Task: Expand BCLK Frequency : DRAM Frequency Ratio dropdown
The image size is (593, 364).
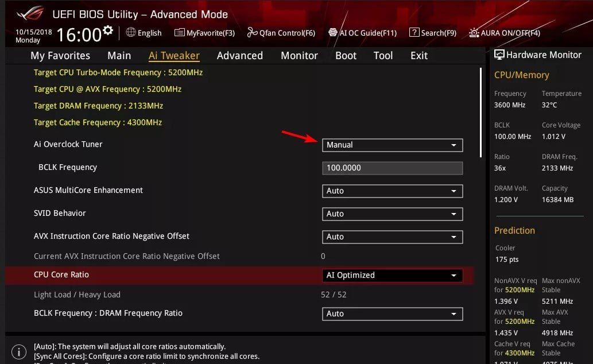Action: pos(392,313)
